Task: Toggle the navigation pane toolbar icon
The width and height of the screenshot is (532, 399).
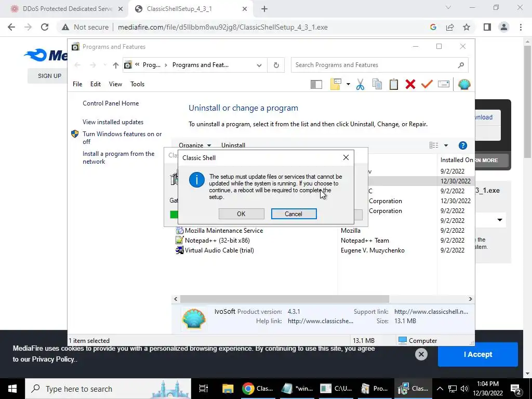Action: click(316, 84)
